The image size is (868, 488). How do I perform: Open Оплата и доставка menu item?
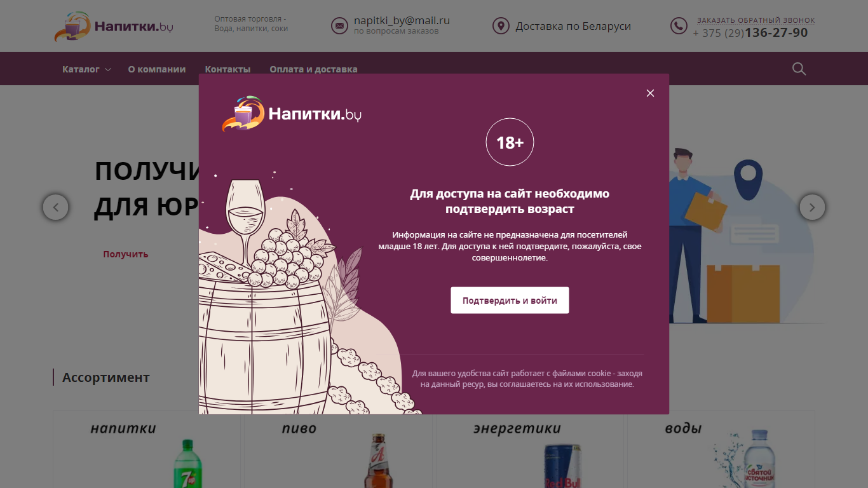pos(313,69)
